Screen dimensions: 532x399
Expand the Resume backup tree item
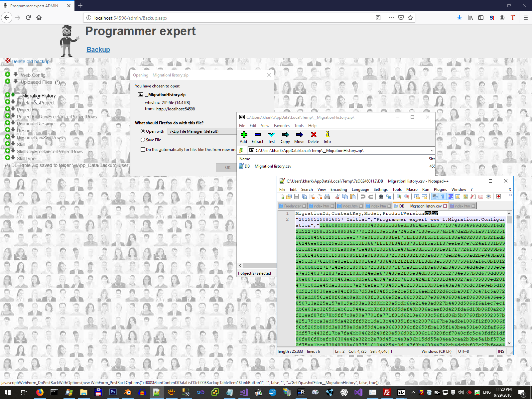tap(7, 130)
